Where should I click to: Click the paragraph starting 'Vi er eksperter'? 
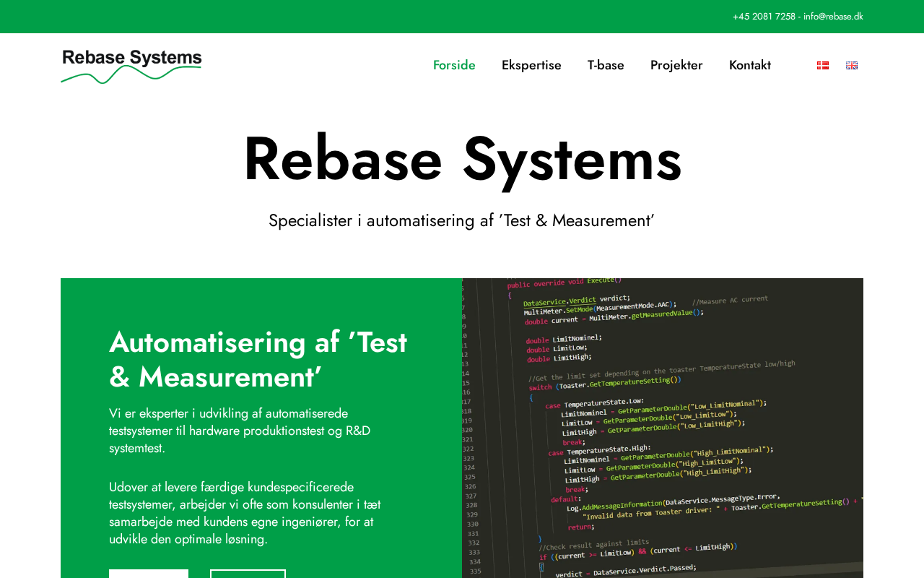pyautogui.click(x=240, y=431)
